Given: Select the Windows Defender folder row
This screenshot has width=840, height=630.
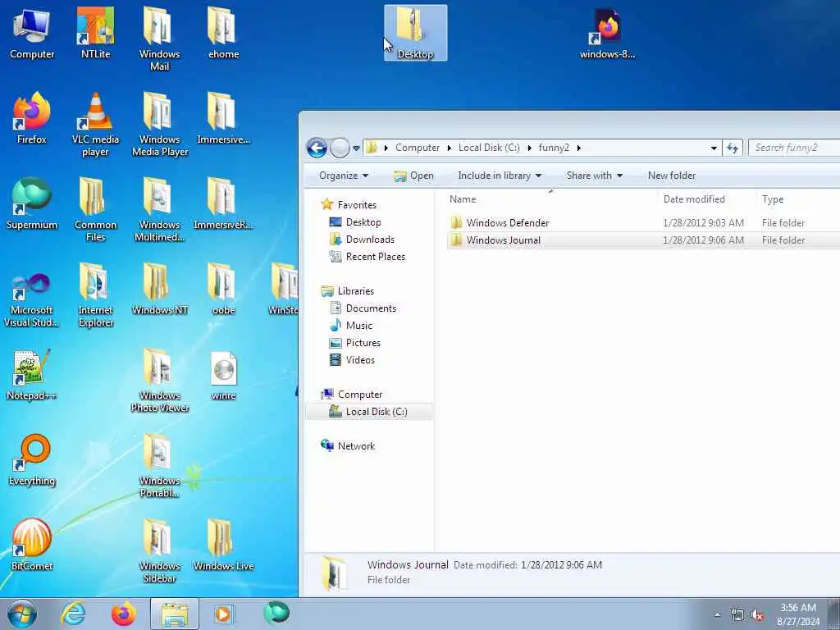Looking at the screenshot, I should tap(643, 223).
